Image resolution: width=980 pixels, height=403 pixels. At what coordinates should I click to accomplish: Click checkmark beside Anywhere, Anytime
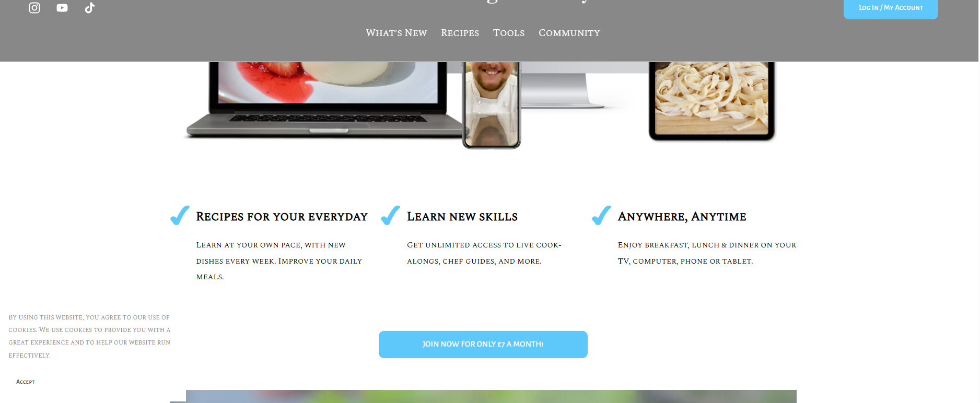(601, 215)
